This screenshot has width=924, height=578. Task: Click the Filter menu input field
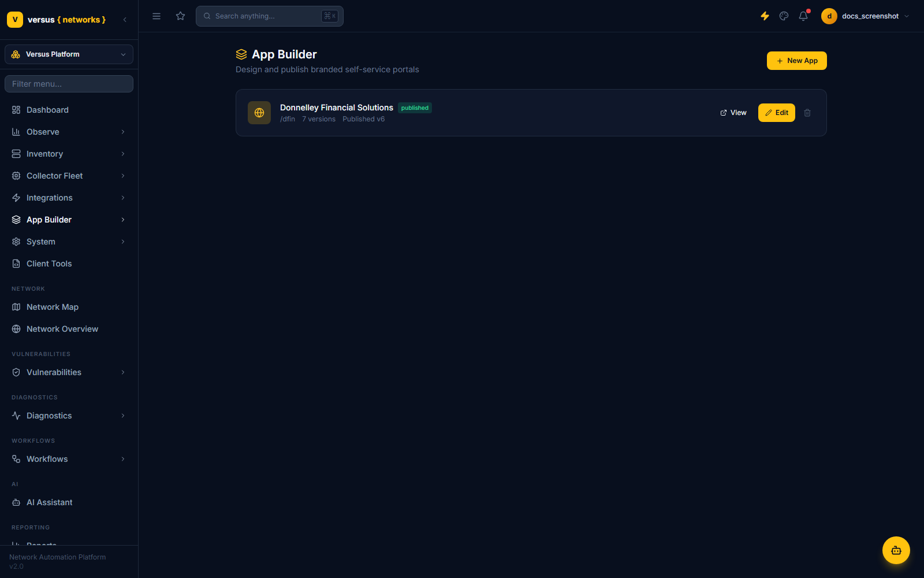[69, 84]
